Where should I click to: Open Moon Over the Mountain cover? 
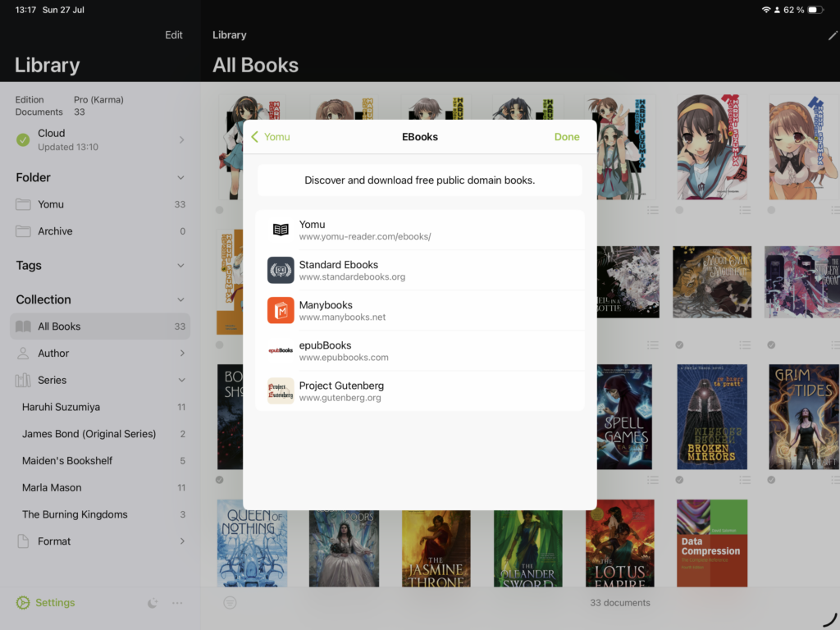[712, 282]
